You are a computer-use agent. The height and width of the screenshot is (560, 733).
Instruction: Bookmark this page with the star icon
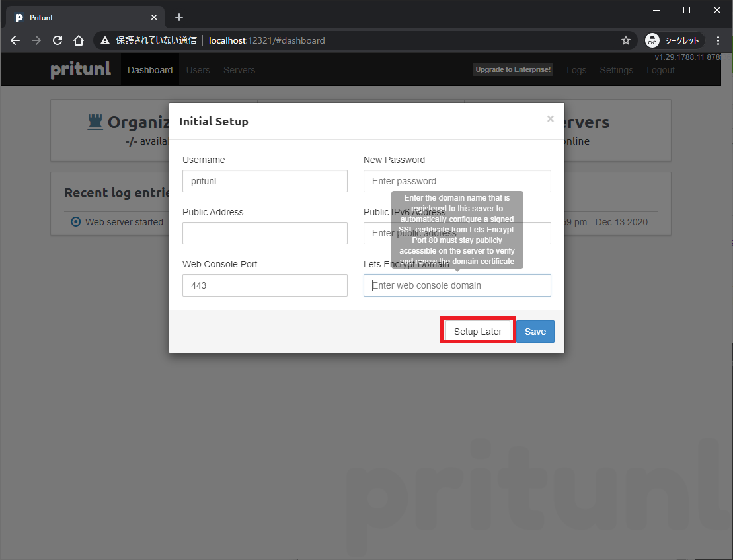coord(626,41)
